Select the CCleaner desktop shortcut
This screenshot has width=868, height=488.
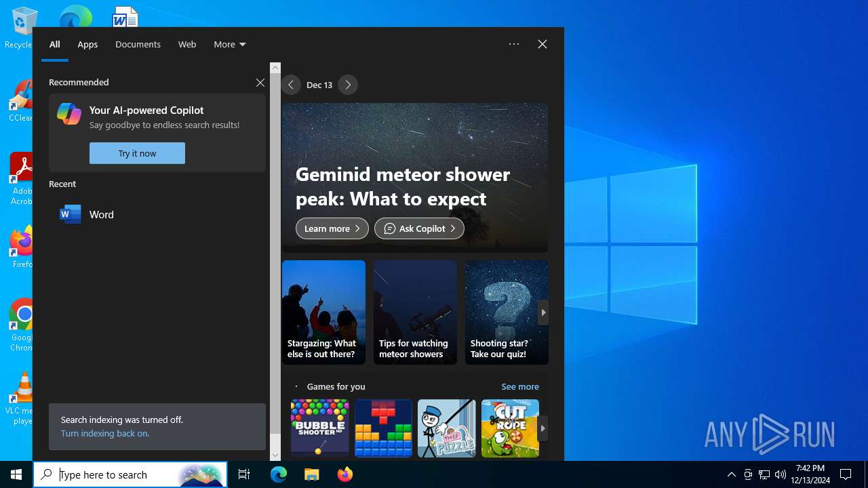pyautogui.click(x=20, y=100)
